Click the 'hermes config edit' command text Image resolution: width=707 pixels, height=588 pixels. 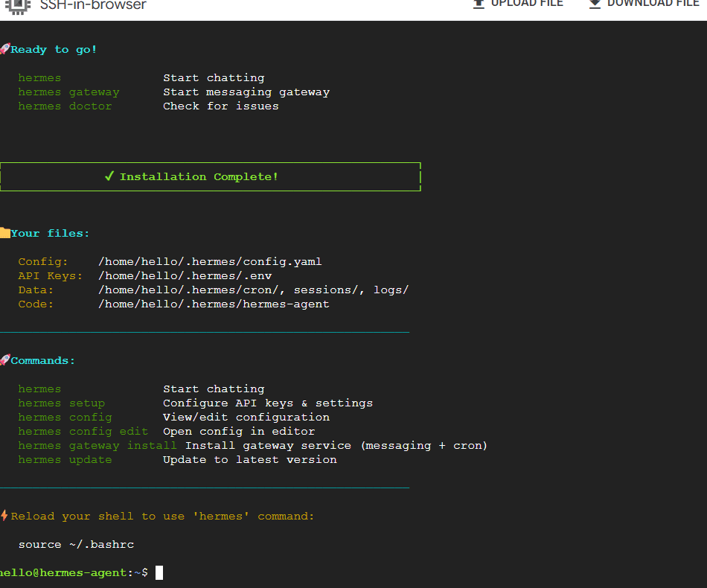tap(83, 432)
